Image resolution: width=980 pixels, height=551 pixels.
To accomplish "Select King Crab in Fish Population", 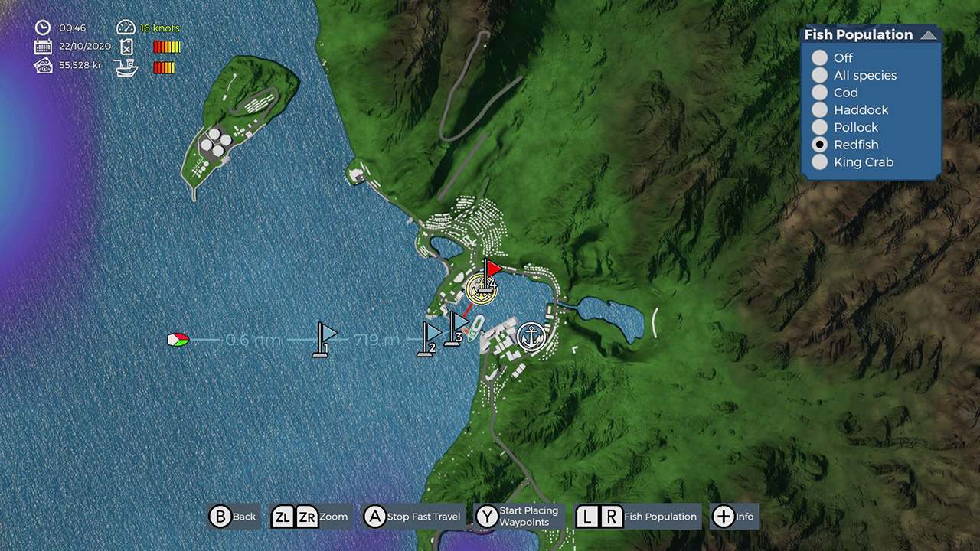I will click(819, 162).
